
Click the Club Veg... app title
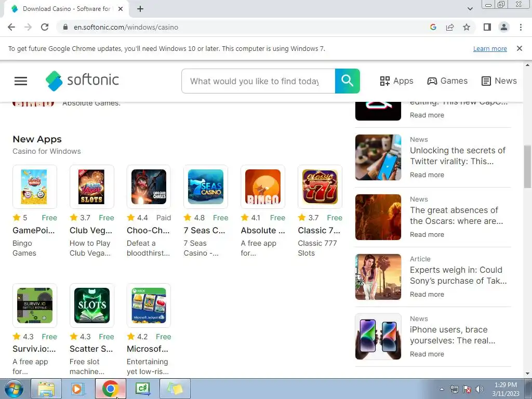coord(90,230)
